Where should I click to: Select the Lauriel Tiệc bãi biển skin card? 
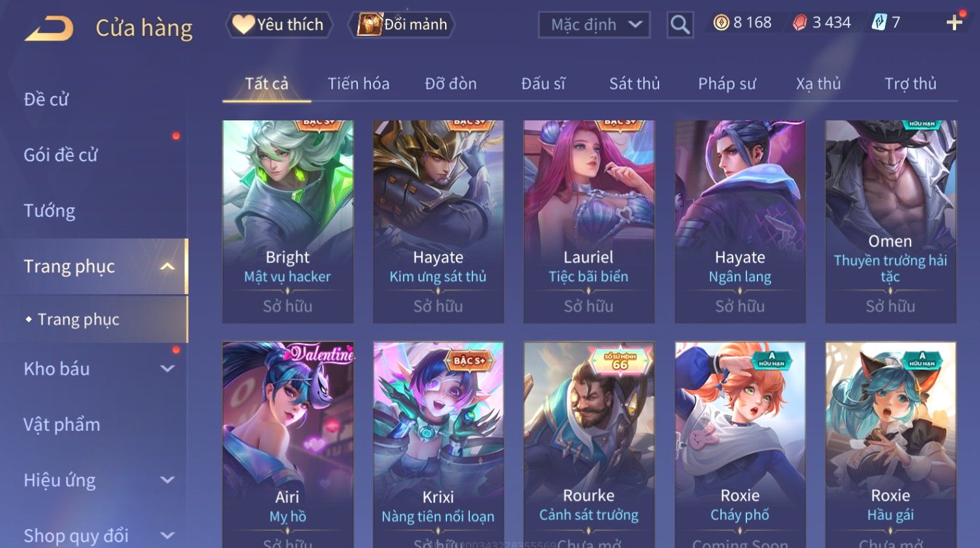(588, 221)
